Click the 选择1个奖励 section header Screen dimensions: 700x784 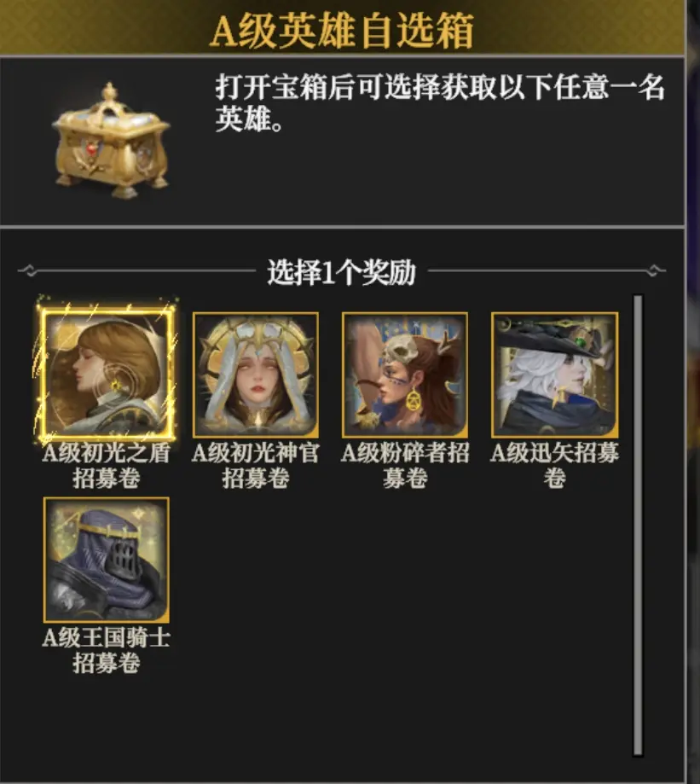coord(342,272)
